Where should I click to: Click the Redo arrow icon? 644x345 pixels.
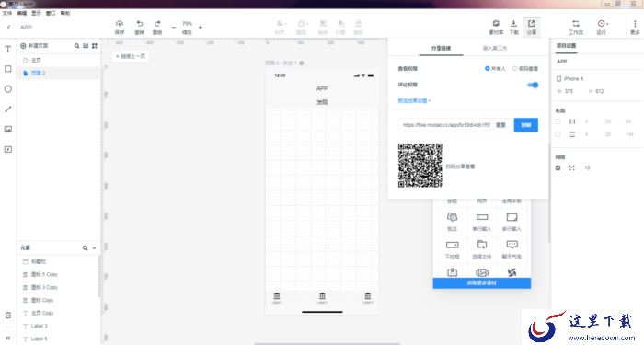[157, 23]
